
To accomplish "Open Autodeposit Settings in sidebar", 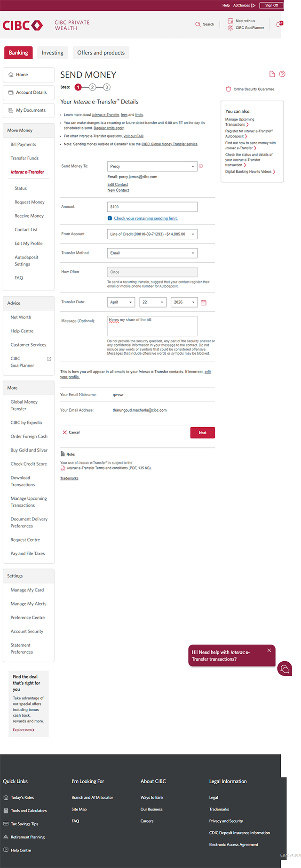I will click(26, 260).
